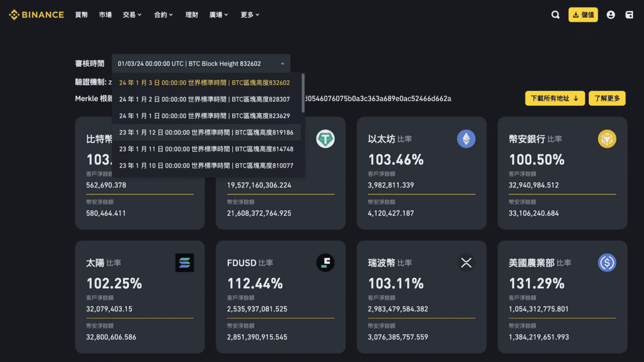Select block height 823629 option
The image size is (644, 362).
point(207,116)
